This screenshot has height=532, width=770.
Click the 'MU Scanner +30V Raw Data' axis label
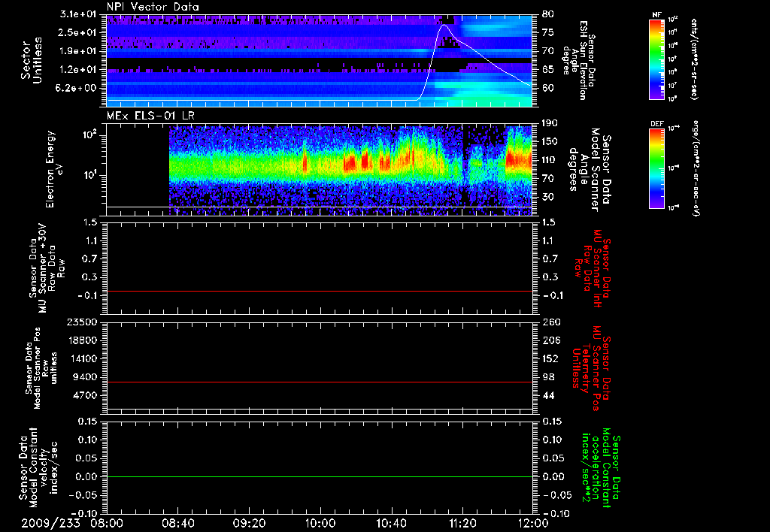point(47,268)
